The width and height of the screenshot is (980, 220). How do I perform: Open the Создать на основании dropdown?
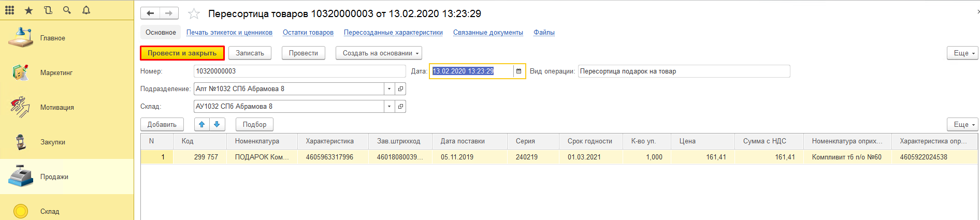[x=379, y=53]
